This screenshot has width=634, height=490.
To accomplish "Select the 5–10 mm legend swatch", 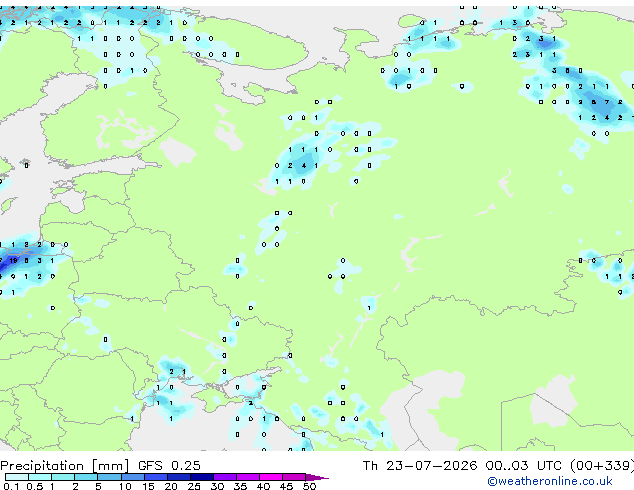I will pos(109,477).
